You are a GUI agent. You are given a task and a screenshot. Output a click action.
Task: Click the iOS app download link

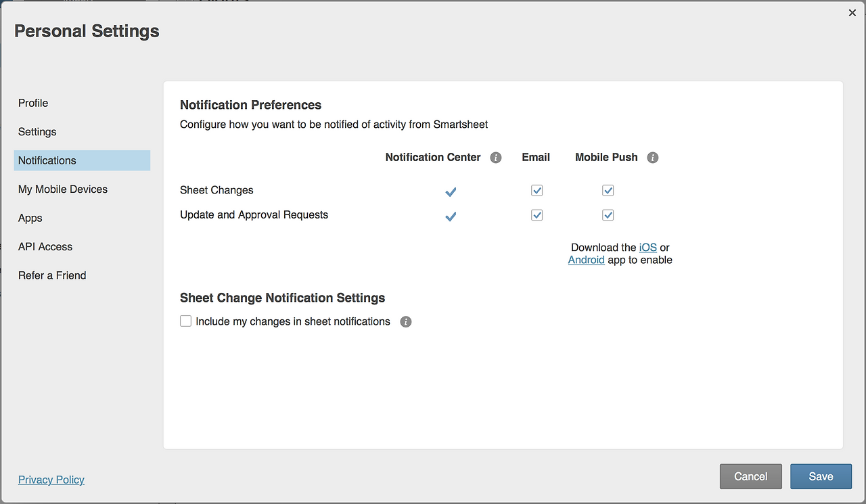point(647,248)
